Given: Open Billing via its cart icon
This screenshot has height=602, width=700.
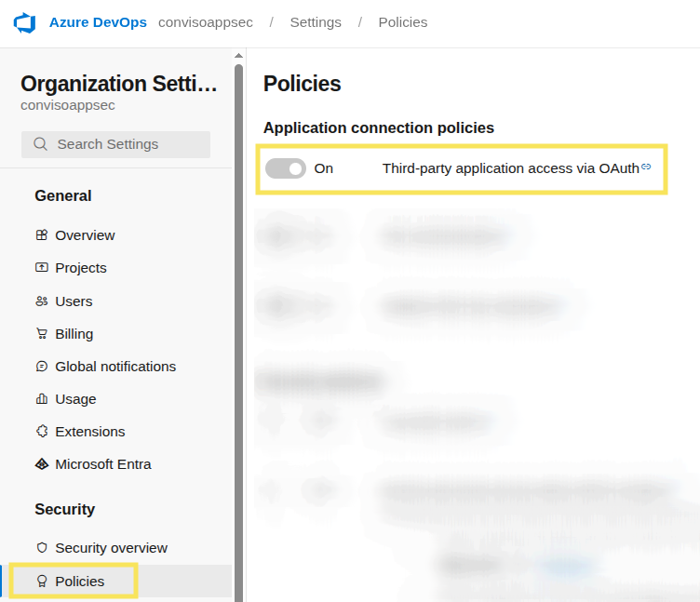Looking at the screenshot, I should coord(41,334).
